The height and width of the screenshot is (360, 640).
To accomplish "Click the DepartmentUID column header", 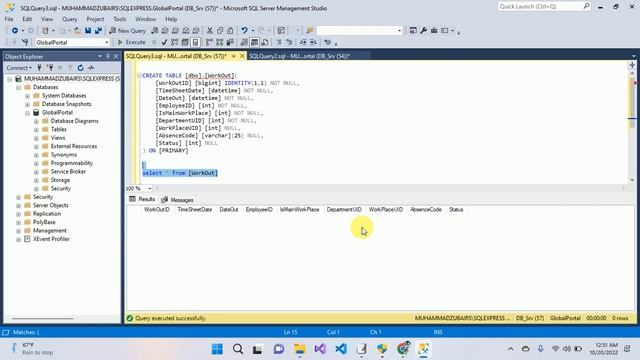I will (344, 209).
